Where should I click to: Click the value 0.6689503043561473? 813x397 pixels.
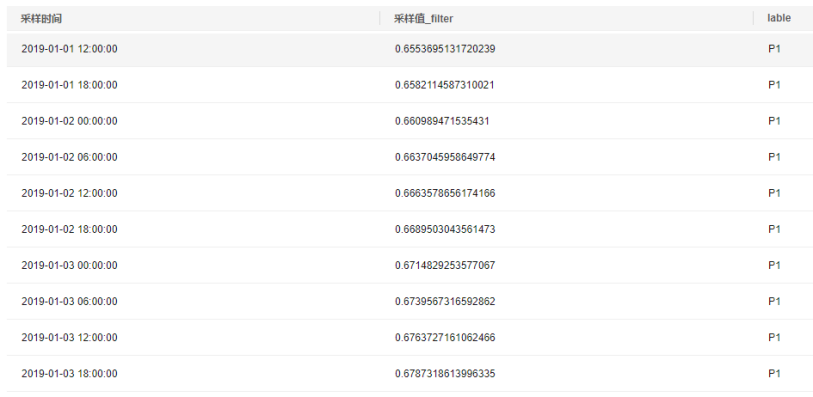(x=445, y=229)
